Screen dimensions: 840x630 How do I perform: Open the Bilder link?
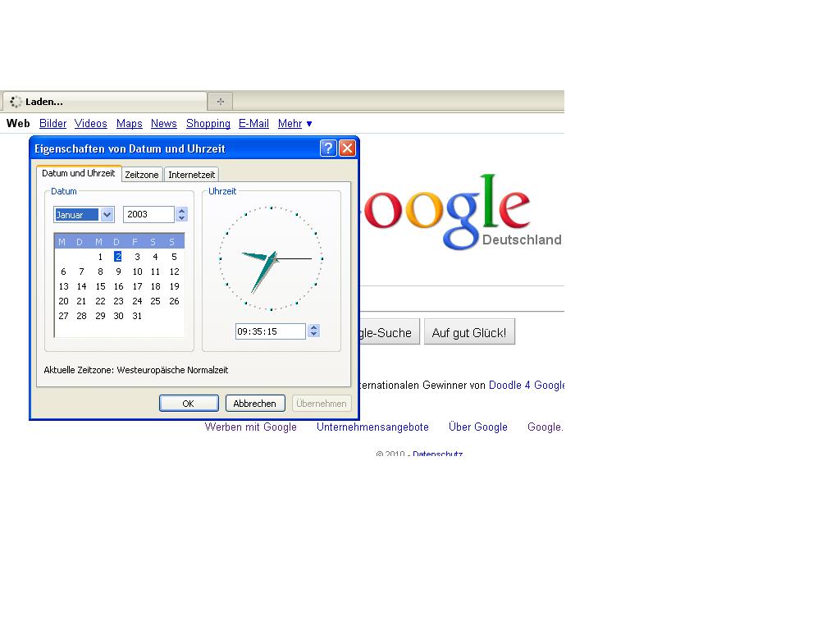tap(52, 124)
